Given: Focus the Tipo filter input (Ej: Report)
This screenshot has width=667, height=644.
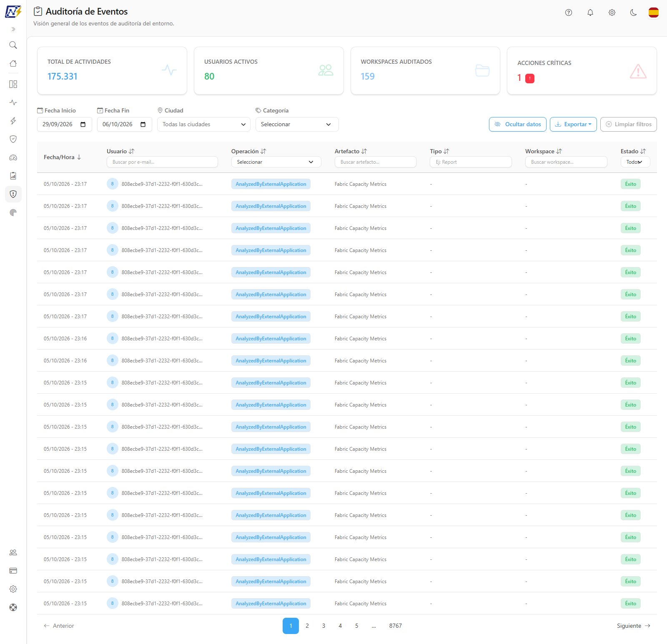Looking at the screenshot, I should tap(471, 162).
